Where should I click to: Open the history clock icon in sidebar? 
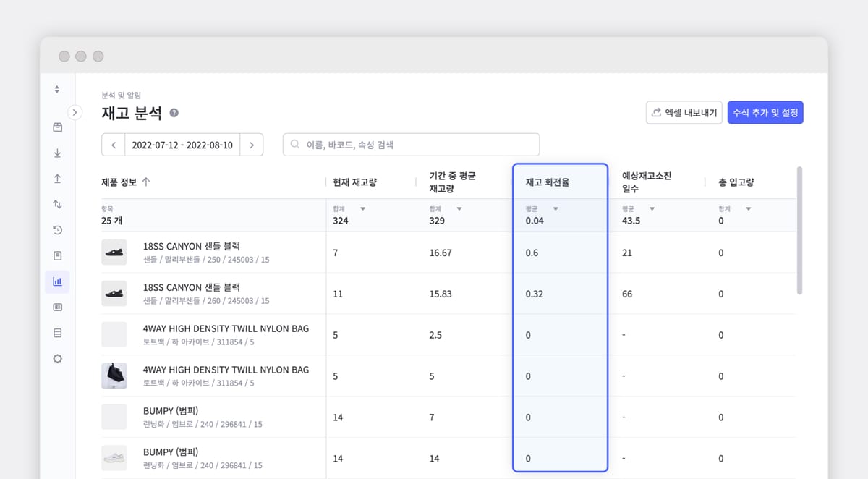click(x=57, y=230)
